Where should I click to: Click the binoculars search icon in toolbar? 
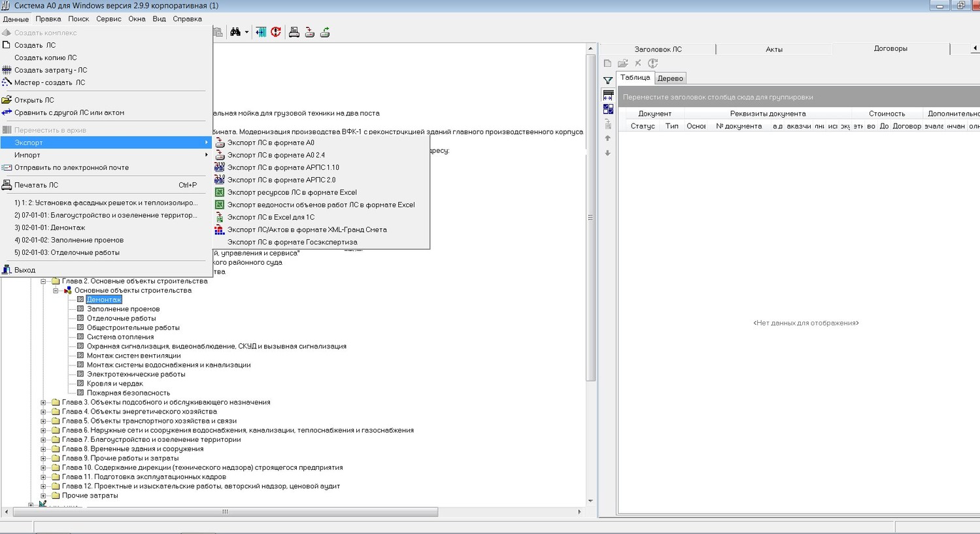click(x=235, y=32)
